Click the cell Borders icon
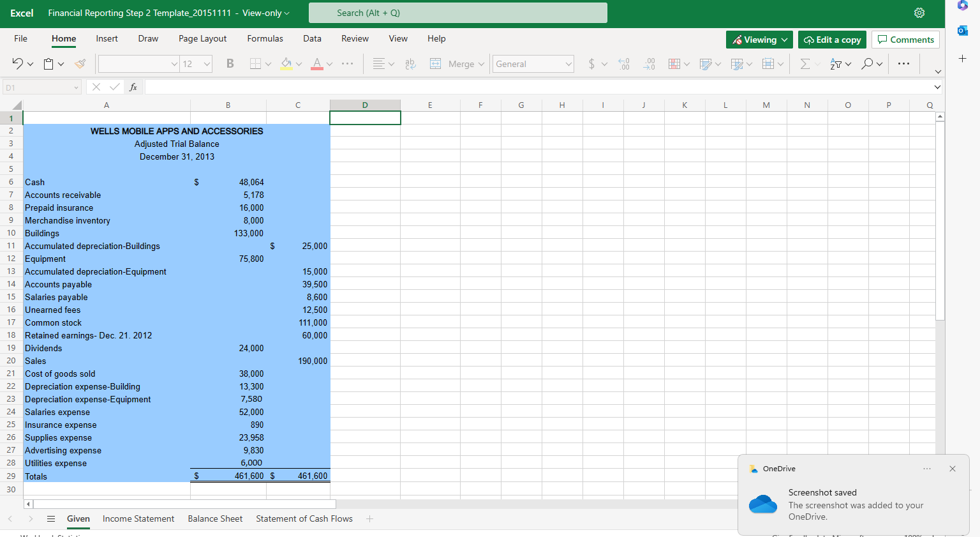This screenshot has height=537, width=980. point(255,63)
